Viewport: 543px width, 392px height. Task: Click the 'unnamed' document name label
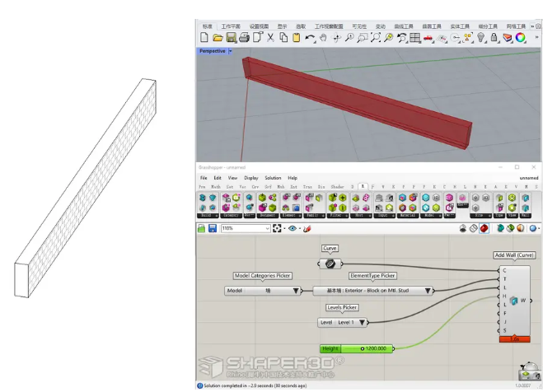pos(529,178)
